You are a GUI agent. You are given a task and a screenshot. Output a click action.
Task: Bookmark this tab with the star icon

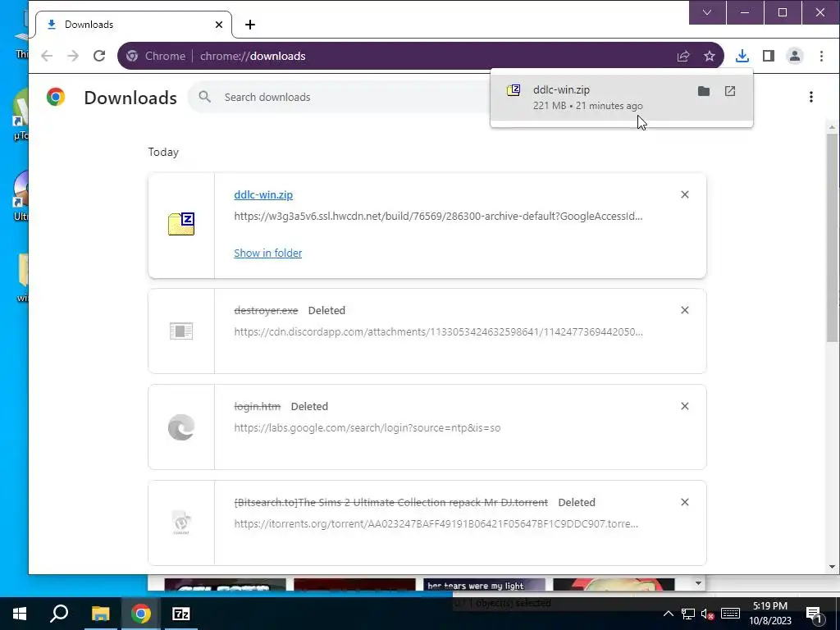point(710,56)
